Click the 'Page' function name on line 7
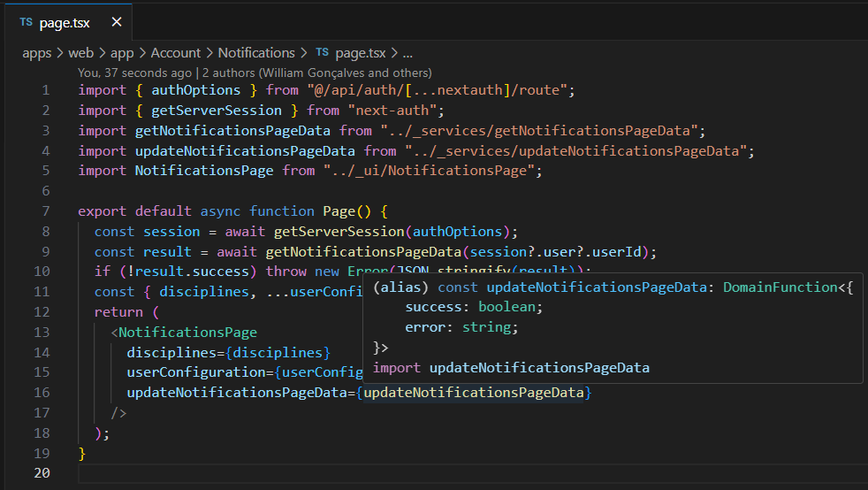Screen dimensions: 868x490 point(339,211)
